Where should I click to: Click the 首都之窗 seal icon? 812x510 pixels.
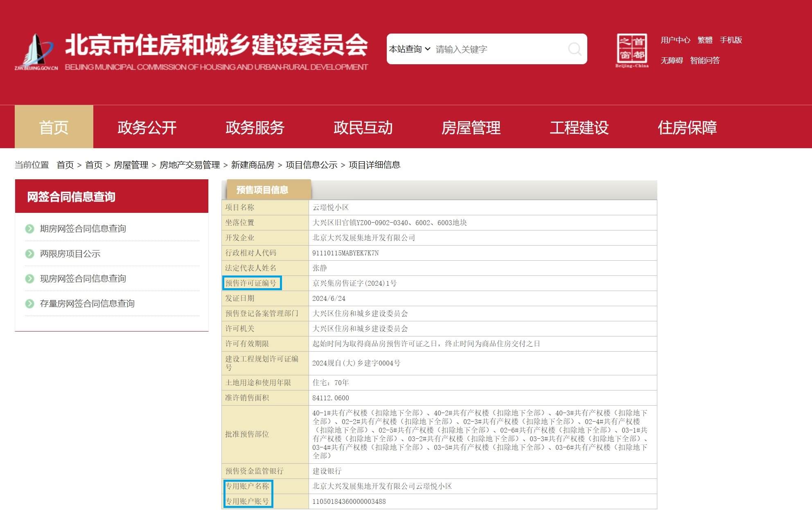click(632, 49)
